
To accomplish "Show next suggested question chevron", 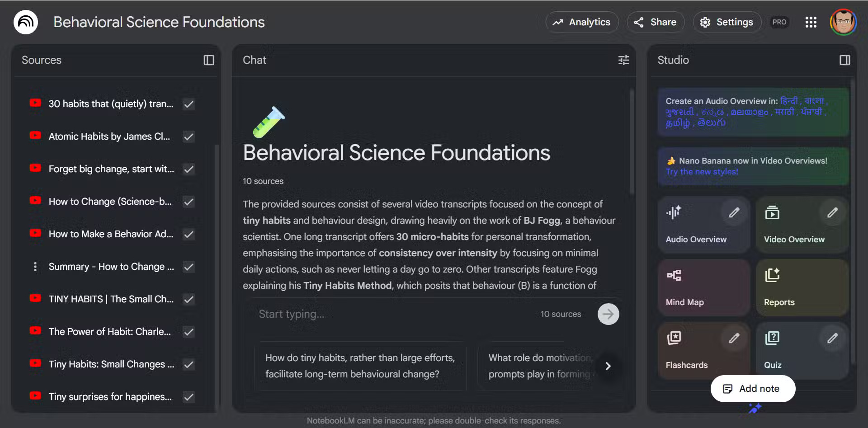I will click(x=608, y=366).
